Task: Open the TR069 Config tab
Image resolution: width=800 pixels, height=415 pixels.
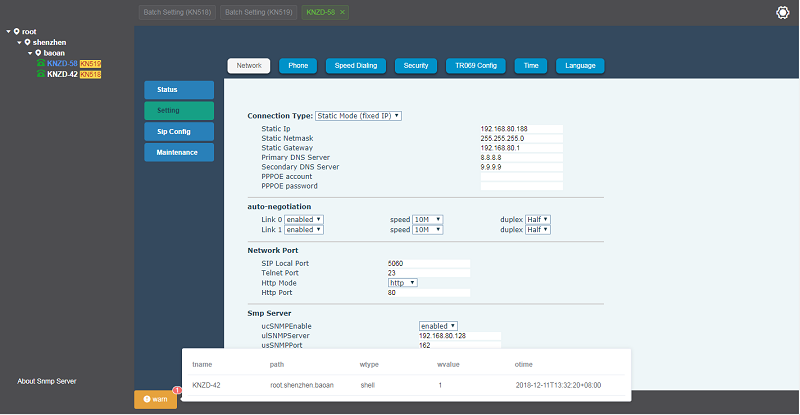Action: click(475, 66)
